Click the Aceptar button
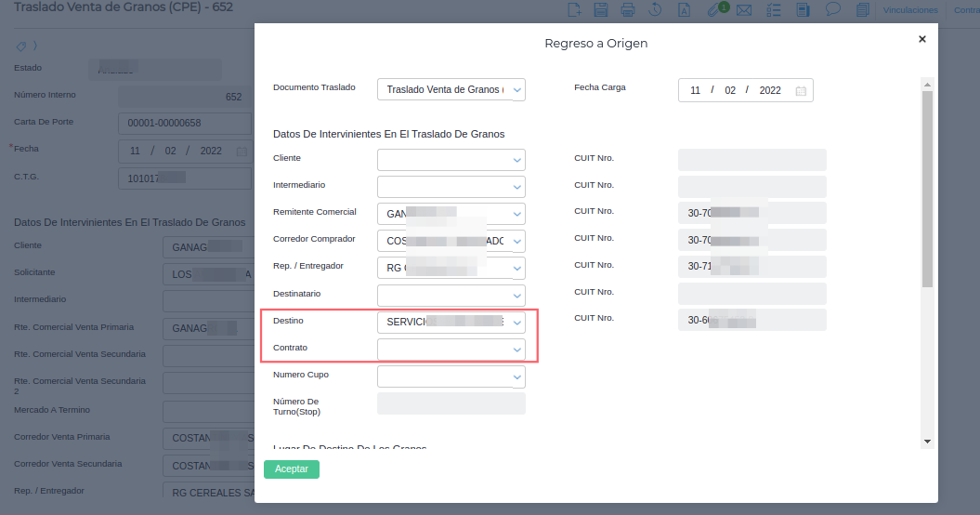This screenshot has width=980, height=515. (x=292, y=469)
